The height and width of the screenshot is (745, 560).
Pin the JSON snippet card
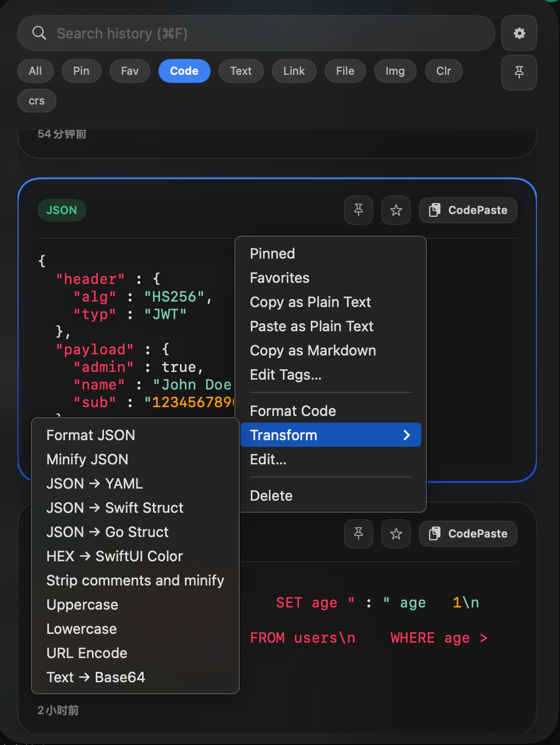(x=358, y=210)
